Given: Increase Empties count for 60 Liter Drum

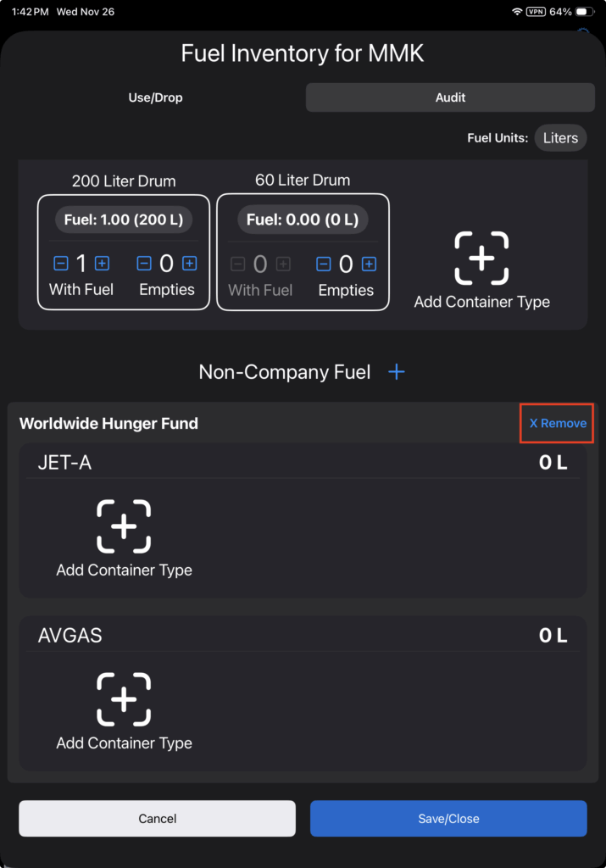Looking at the screenshot, I should (x=369, y=264).
